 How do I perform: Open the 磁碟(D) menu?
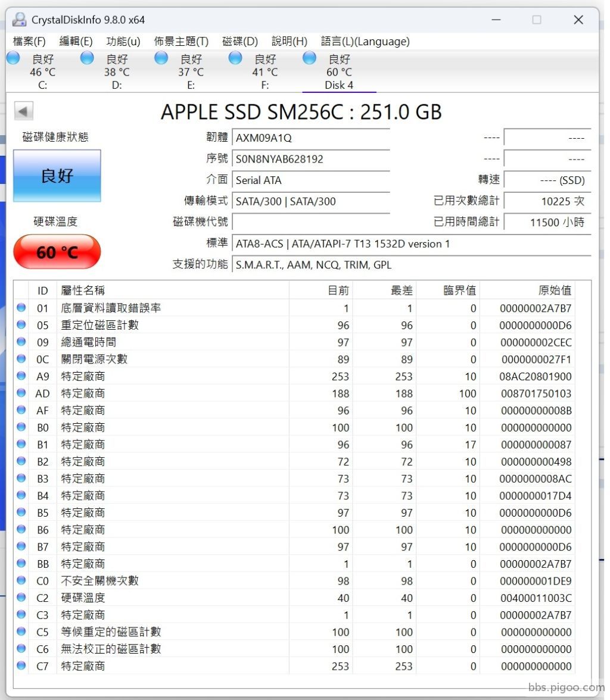point(240,42)
